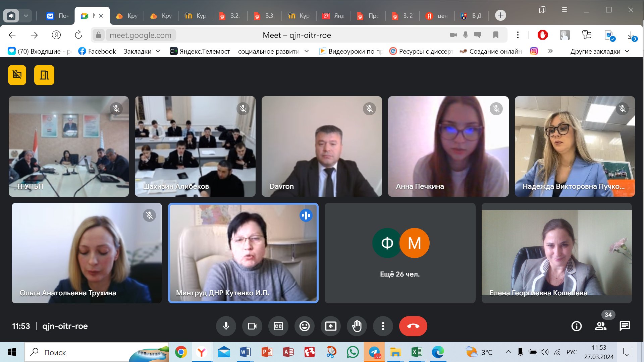This screenshot has width=644, height=362.
Task: Expand the Закладки bookmarks folder
Action: 142,51
